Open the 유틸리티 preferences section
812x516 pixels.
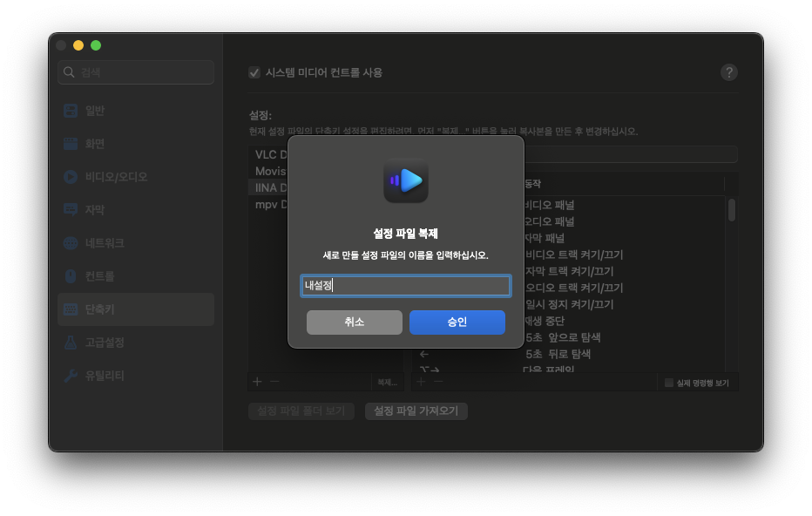136,376
